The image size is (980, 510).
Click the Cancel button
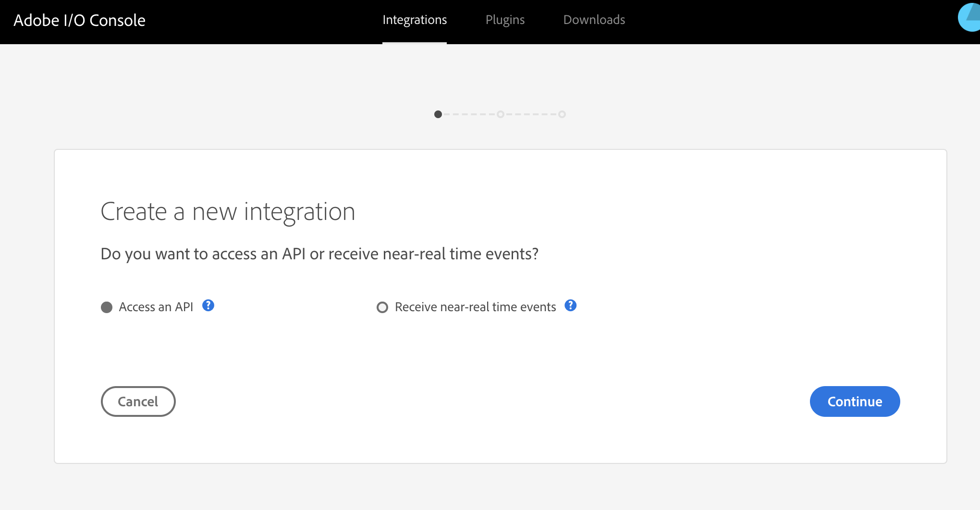coord(138,401)
